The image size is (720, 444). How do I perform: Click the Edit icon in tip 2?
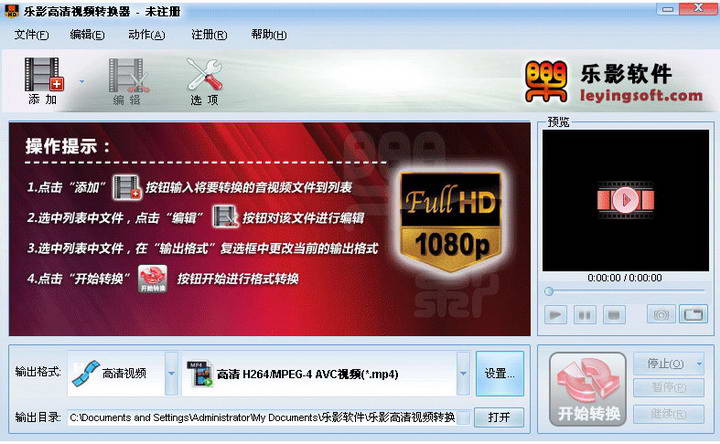click(x=225, y=216)
